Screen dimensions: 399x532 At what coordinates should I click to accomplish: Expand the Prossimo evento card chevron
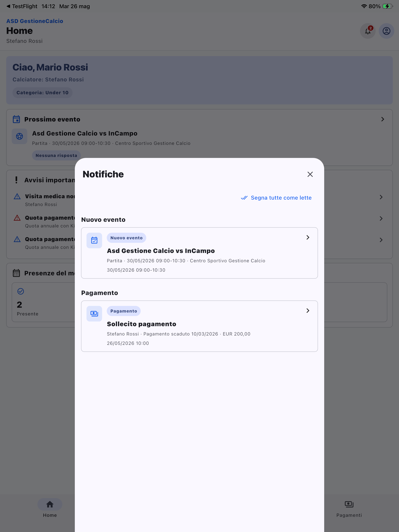click(x=383, y=119)
